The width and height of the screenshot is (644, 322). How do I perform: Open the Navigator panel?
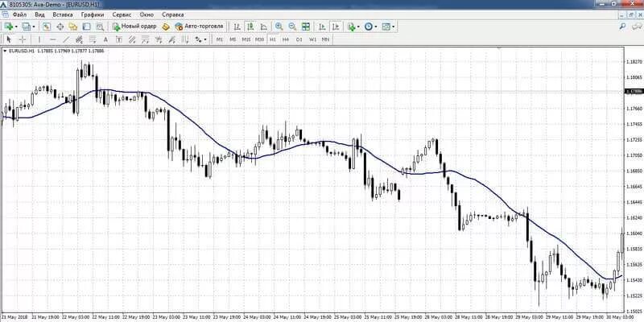(73, 27)
